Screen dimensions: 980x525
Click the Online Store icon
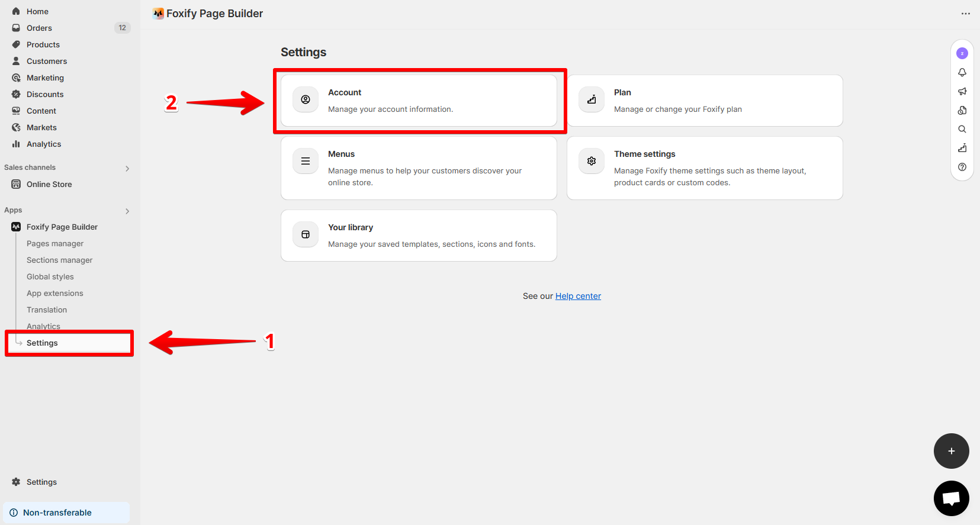tap(16, 184)
